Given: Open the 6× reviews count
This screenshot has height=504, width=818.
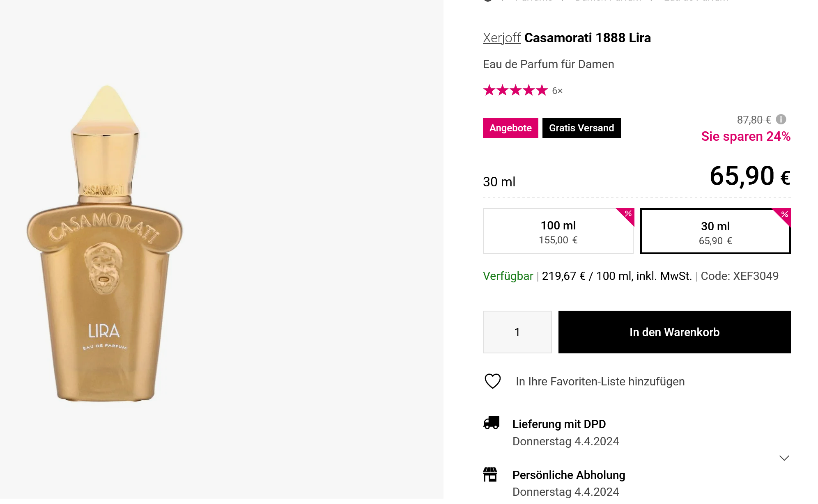Looking at the screenshot, I should tap(557, 91).
